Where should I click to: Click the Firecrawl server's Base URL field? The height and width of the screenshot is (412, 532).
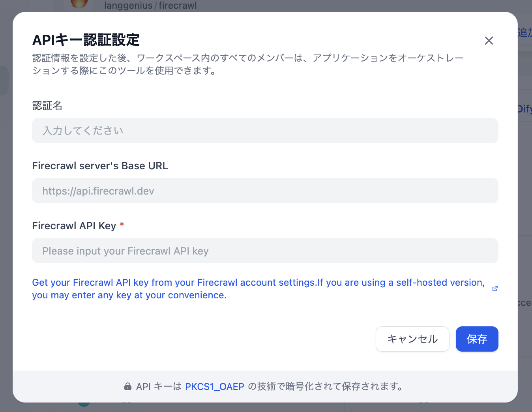click(x=265, y=191)
